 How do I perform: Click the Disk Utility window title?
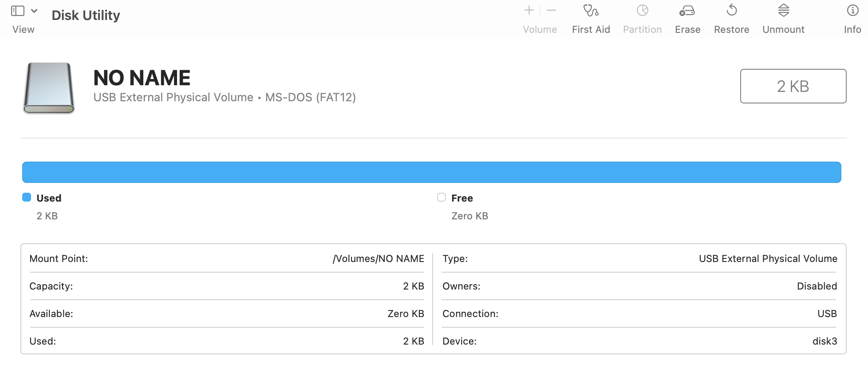tap(86, 15)
